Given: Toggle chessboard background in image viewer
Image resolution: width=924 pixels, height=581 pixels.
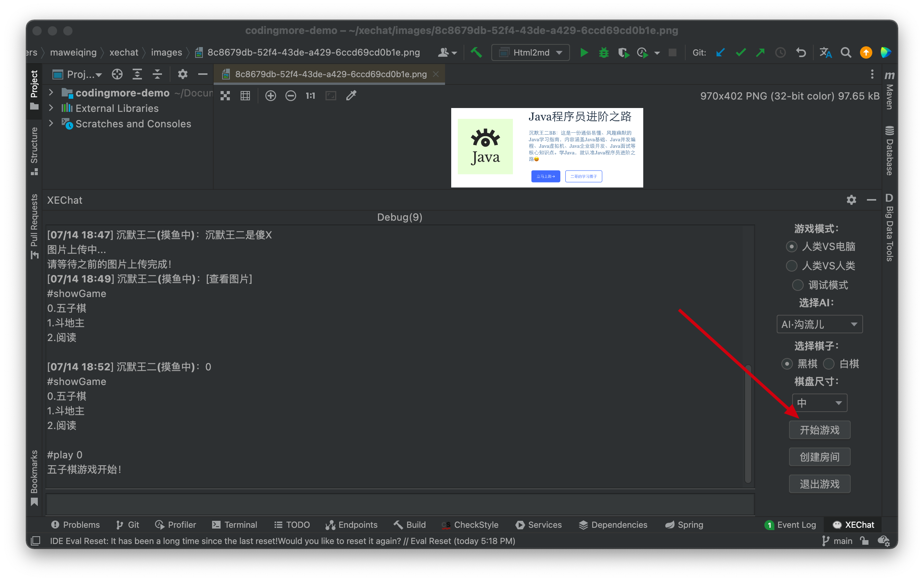Looking at the screenshot, I should point(225,96).
